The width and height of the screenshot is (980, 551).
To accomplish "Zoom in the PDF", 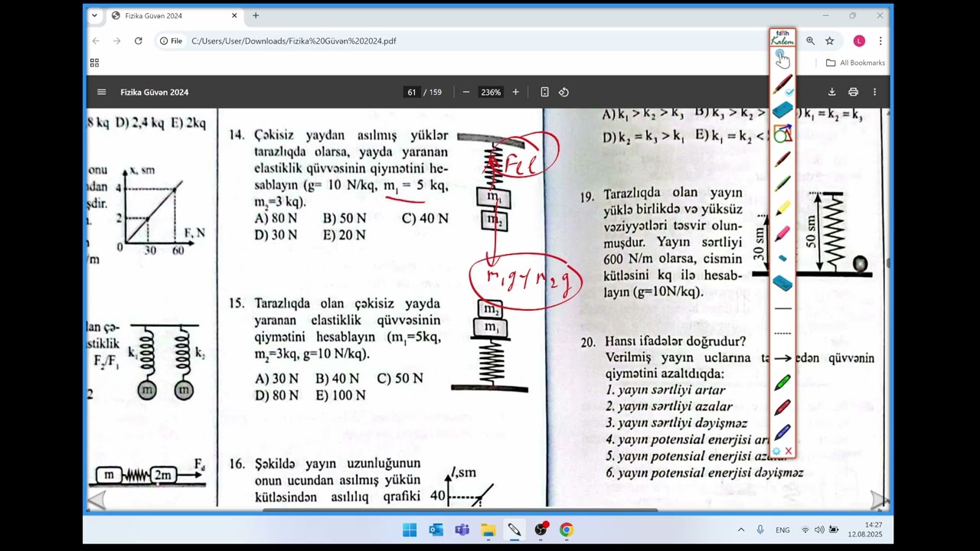I will 515,92.
